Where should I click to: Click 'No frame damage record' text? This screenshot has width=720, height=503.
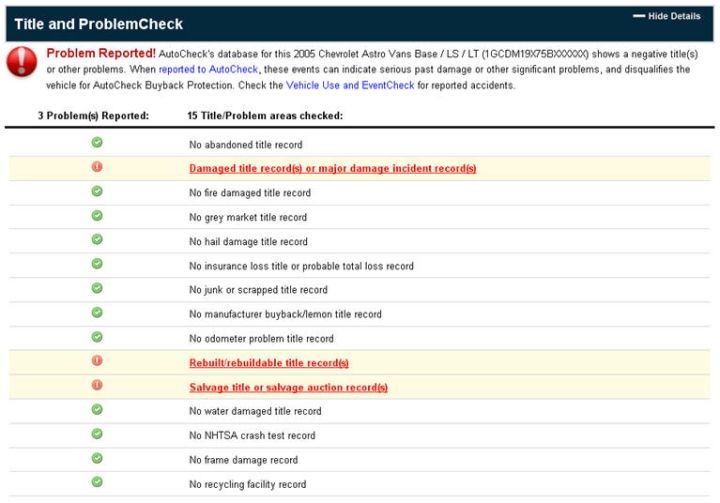243,460
